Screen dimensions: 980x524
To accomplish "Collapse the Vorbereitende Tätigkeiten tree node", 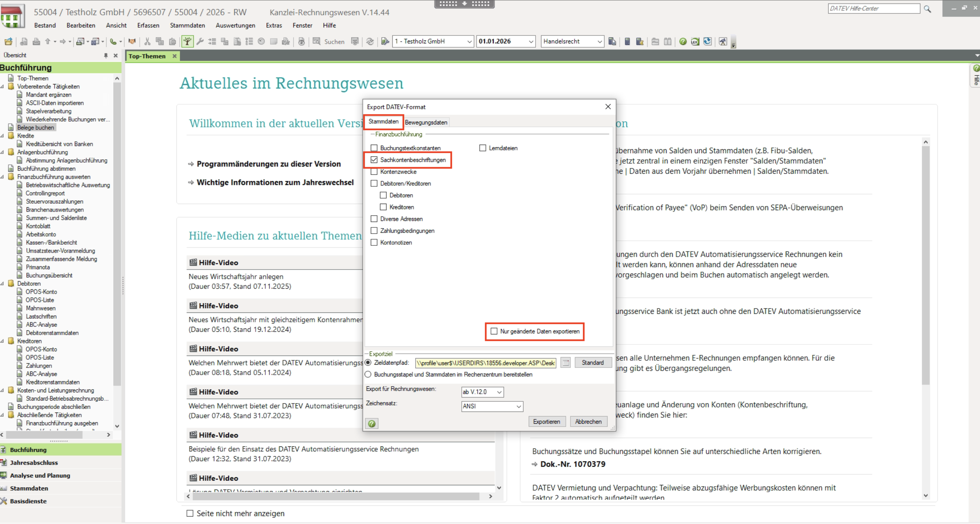I will [x=2, y=86].
